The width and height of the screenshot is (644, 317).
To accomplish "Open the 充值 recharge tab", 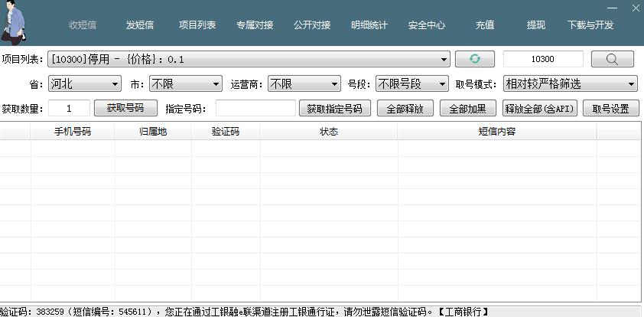I will [484, 25].
